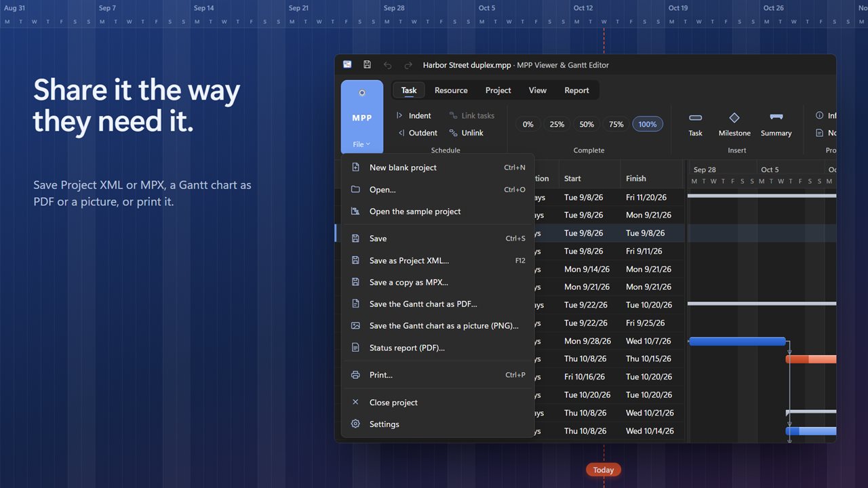
Task: Collapse the MPP File dropdown
Action: tap(362, 117)
